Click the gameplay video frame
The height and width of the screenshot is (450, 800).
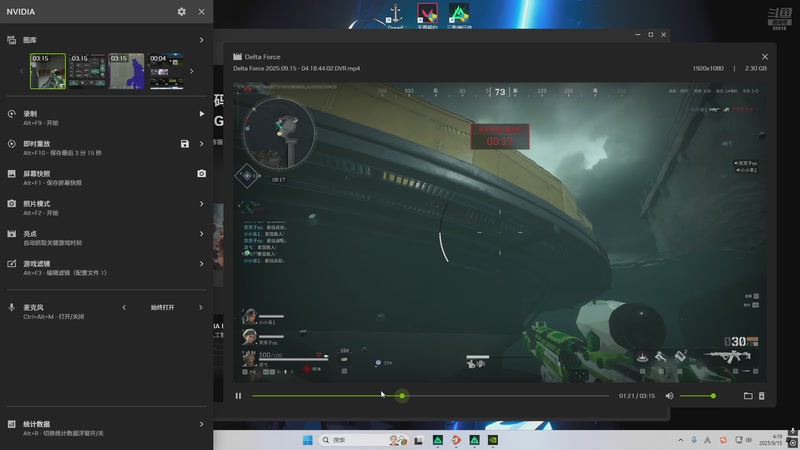500,232
